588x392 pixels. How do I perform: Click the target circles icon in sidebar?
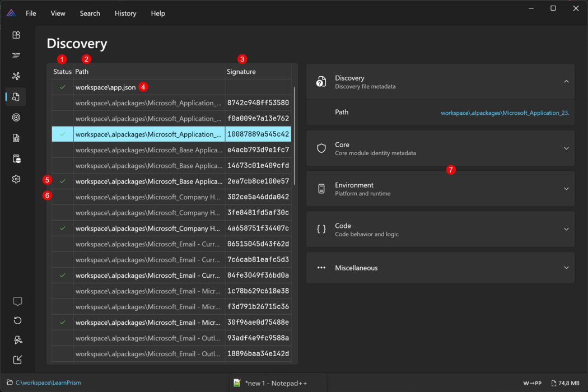point(16,118)
